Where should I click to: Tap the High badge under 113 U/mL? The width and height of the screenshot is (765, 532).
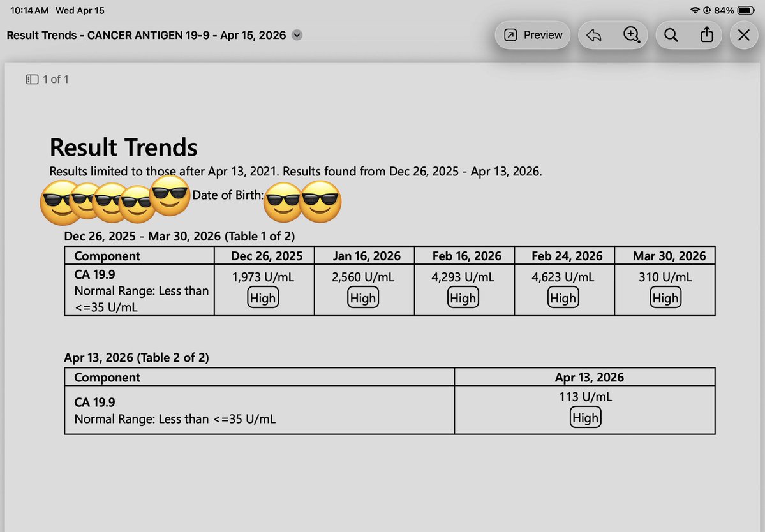pos(586,417)
